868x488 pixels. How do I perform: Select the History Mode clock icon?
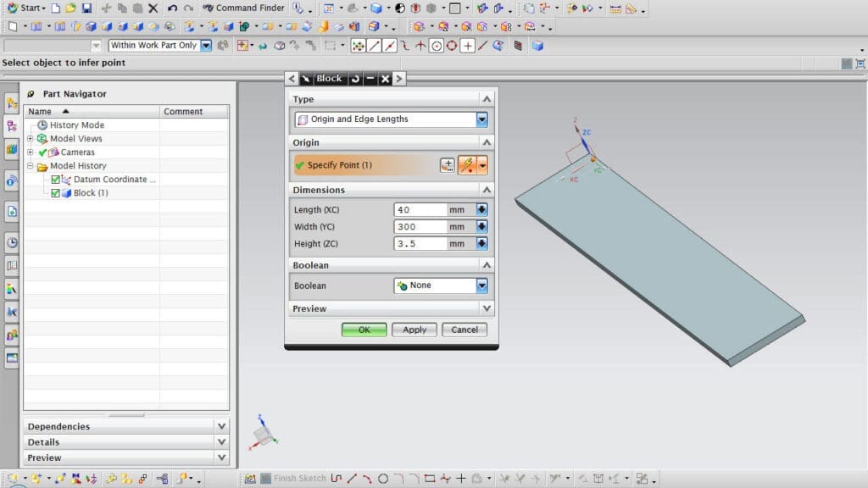[x=42, y=125]
